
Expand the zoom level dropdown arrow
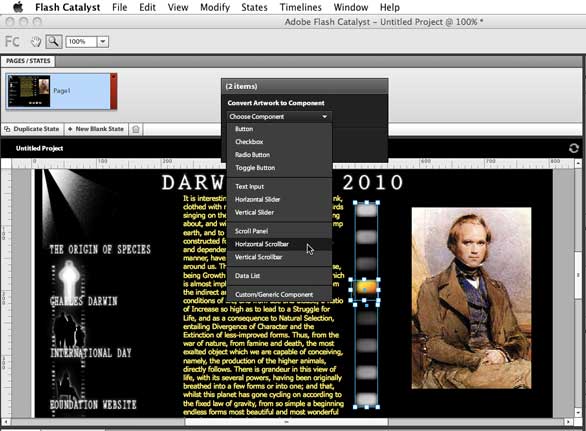tap(103, 41)
